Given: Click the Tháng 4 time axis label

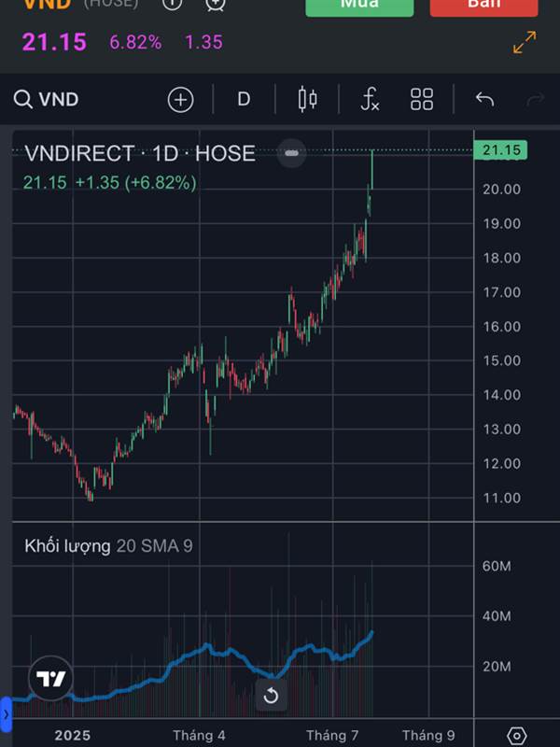Looking at the screenshot, I should [199, 736].
